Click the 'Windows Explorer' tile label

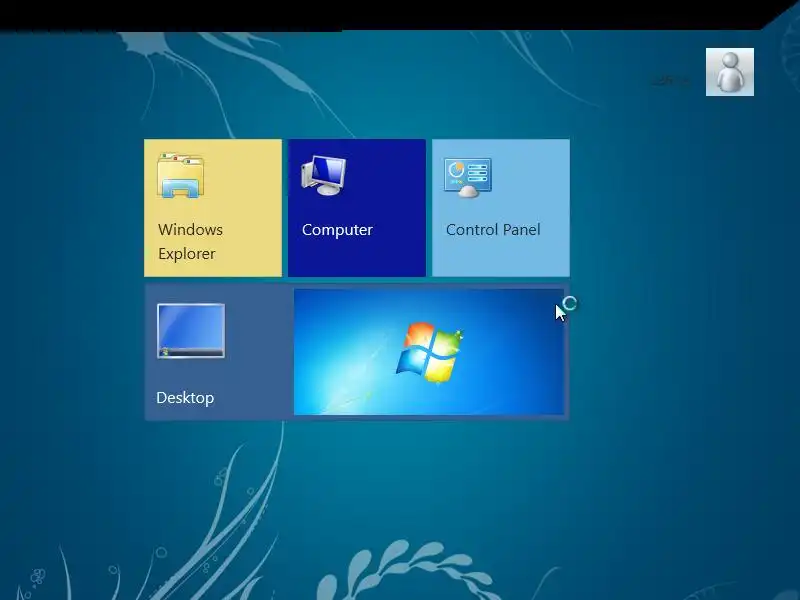point(190,241)
